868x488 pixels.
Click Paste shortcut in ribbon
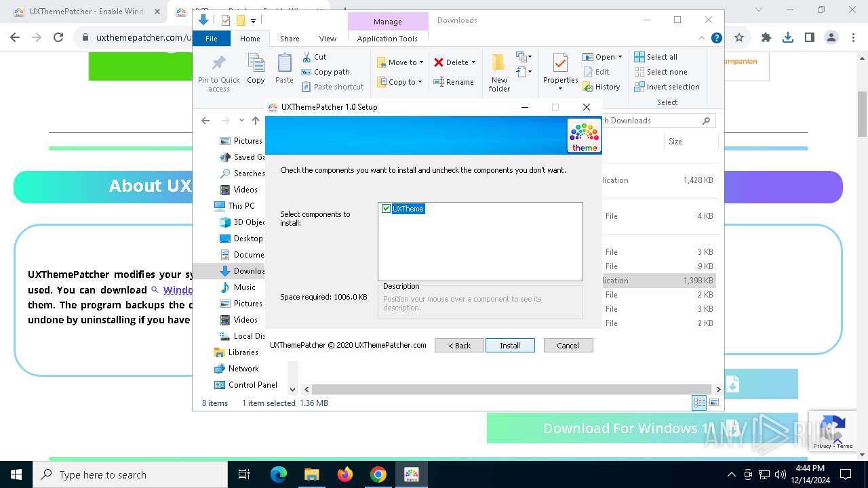click(x=332, y=87)
